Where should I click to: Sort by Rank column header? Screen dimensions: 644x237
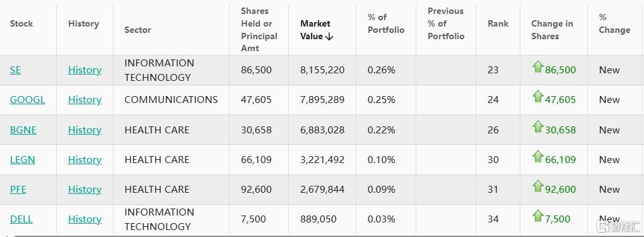click(x=498, y=23)
